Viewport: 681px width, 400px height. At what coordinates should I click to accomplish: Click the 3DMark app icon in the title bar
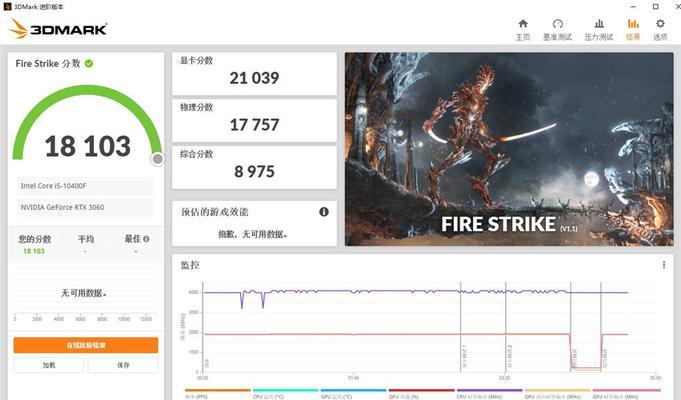pos(7,7)
